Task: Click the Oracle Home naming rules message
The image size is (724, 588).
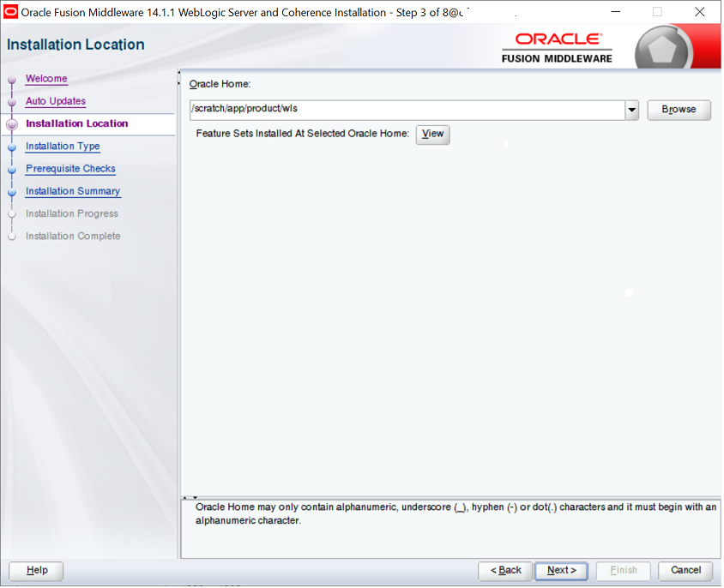Action: point(456,513)
